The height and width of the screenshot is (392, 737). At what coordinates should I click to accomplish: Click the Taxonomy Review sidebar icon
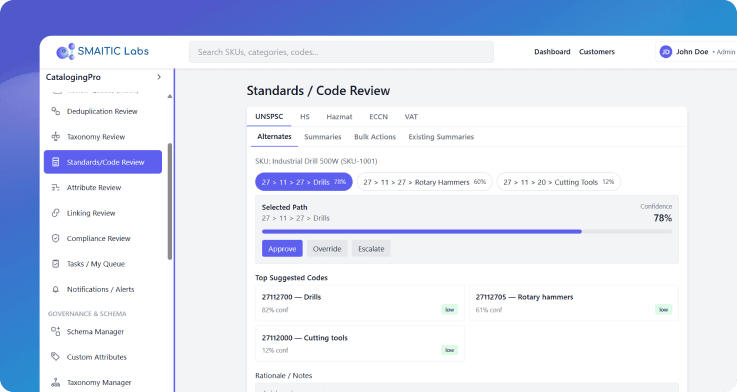[x=55, y=137]
